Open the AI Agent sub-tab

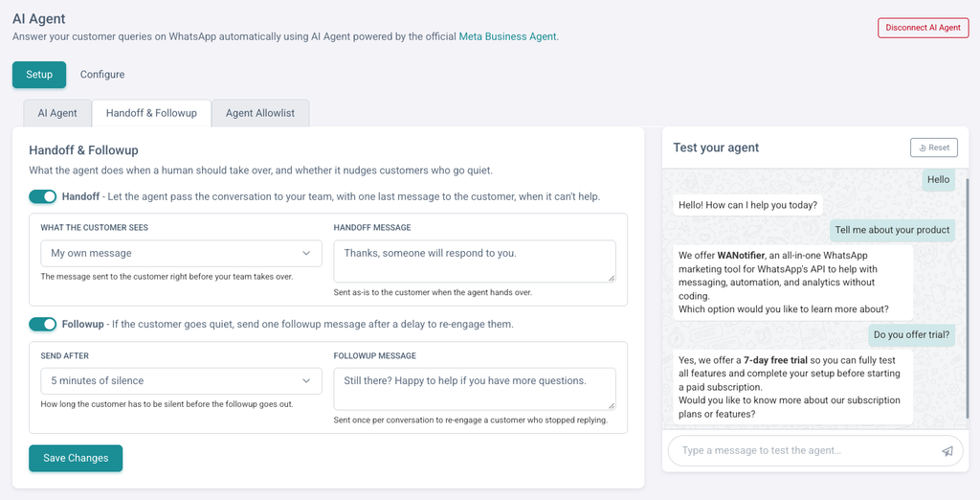pyautogui.click(x=57, y=113)
